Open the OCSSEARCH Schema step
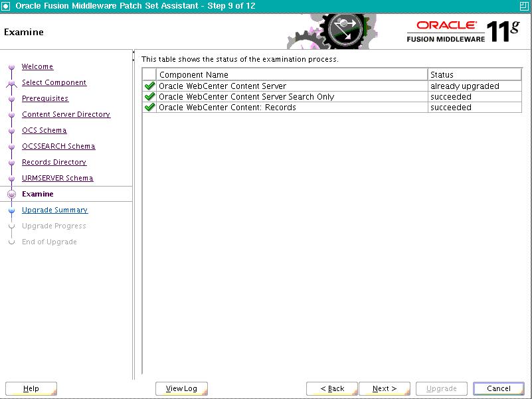532x399 pixels. (58, 146)
